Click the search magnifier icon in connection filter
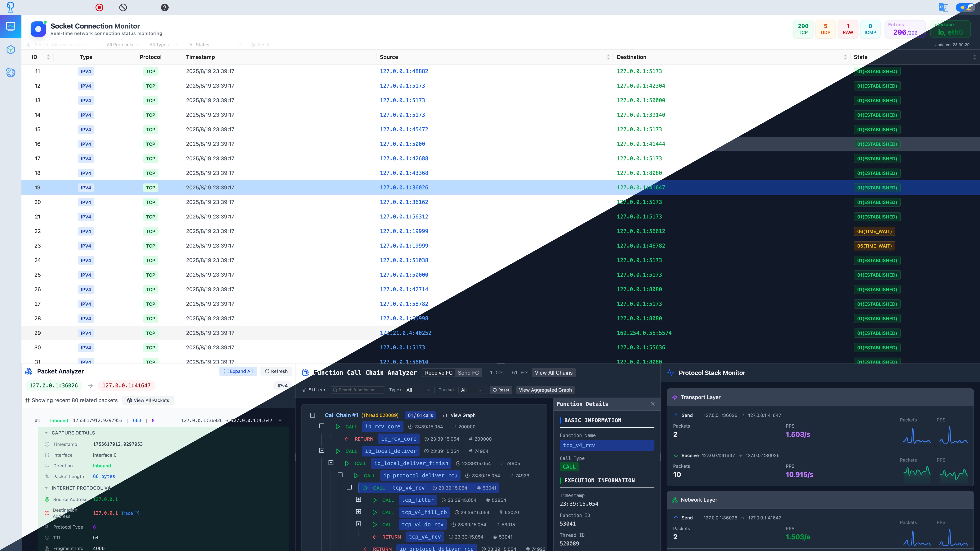Screen dimensions: 980x551 tap(27, 45)
